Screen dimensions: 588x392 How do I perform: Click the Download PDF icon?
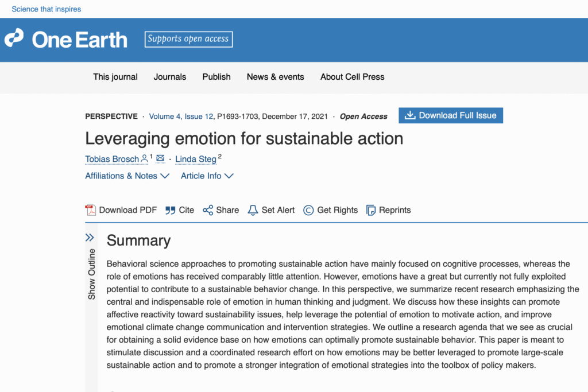(x=90, y=210)
